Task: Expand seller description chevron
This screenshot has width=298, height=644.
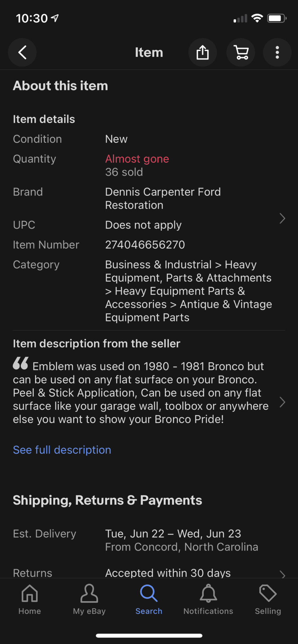Action: click(282, 402)
